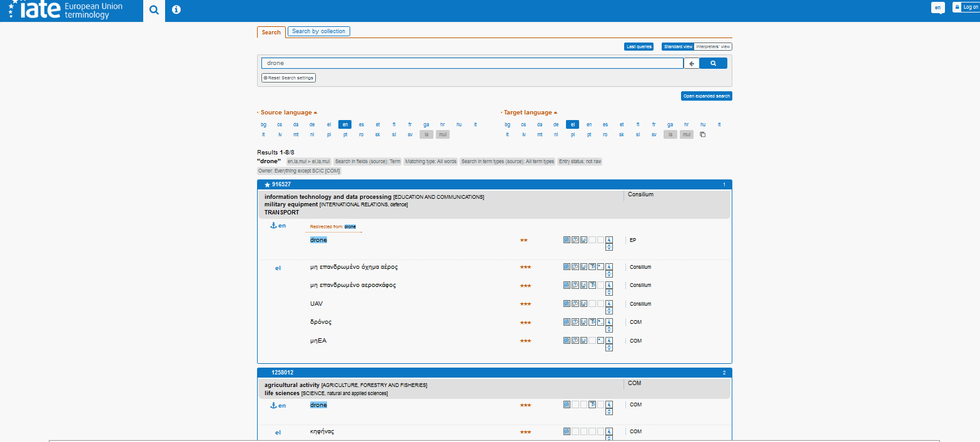Expand row details for μη επανδρωμένο αεροσκάφος
This screenshot has width=980, height=442.
pos(609,293)
